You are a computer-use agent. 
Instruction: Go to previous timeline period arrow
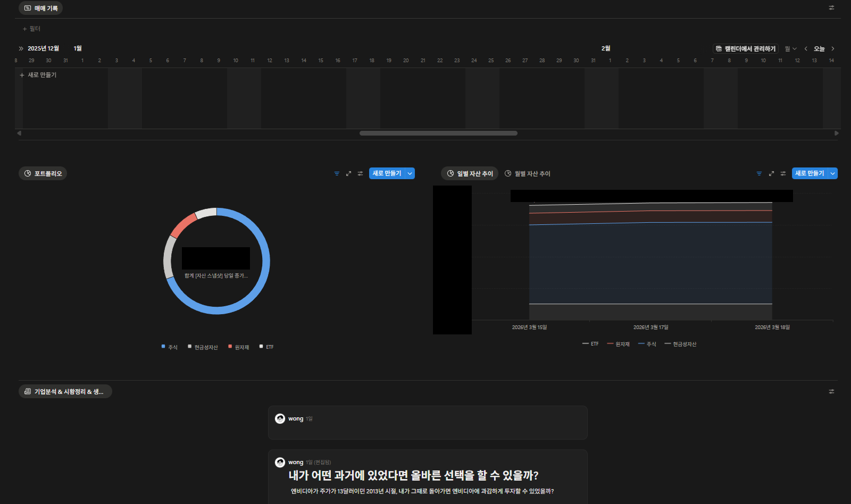tap(806, 49)
